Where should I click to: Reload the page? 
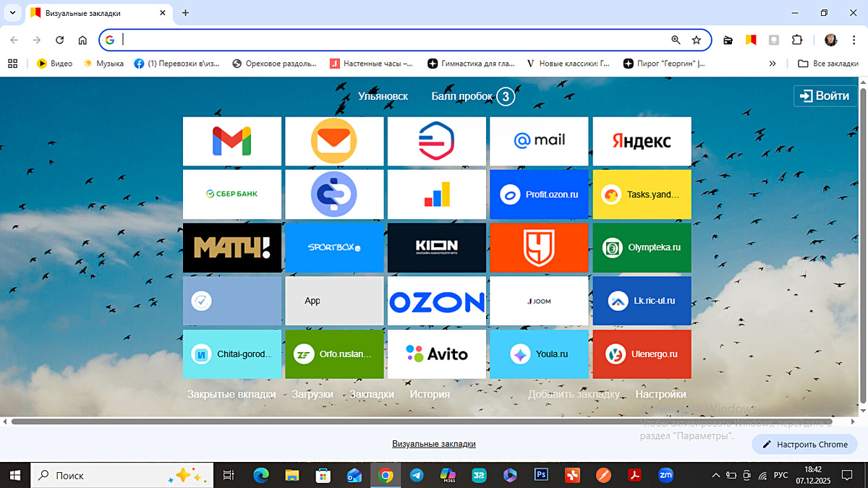point(60,40)
